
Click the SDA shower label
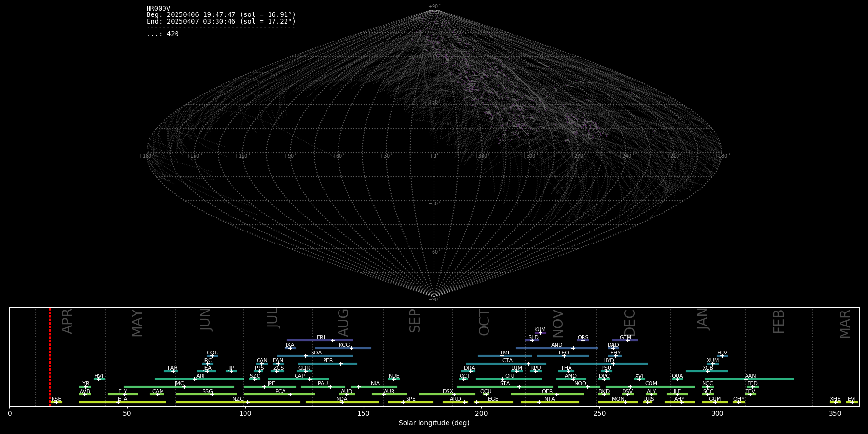316,353
